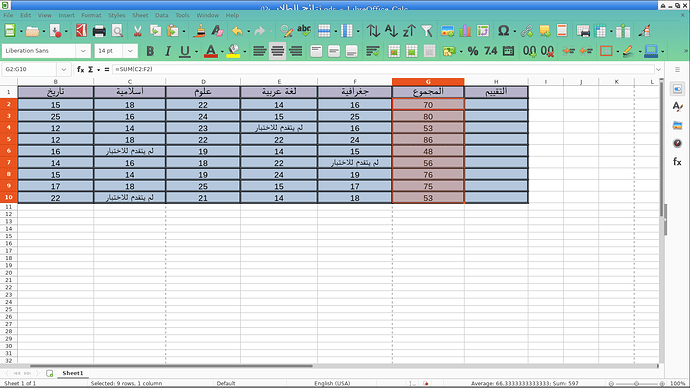Insert Pivot Table icon
Viewport: 690px width, 388px height.
tap(483, 31)
